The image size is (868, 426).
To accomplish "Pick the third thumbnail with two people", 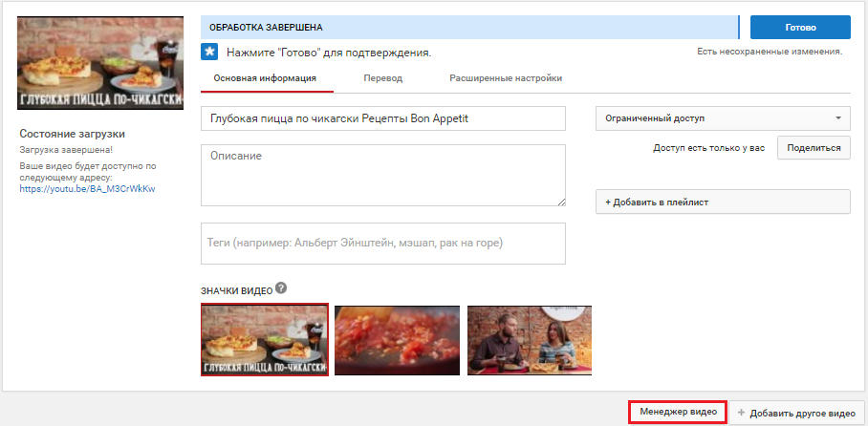I will [529, 341].
